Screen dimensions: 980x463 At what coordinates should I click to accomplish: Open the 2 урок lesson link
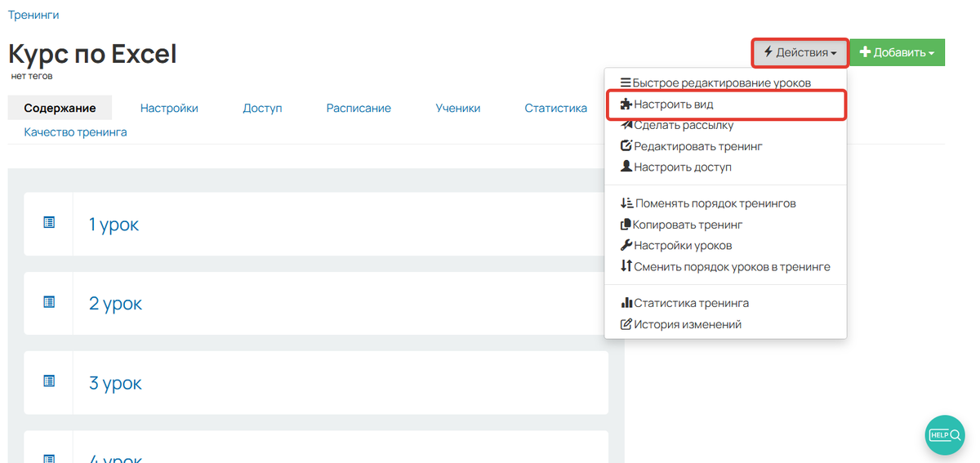click(x=115, y=303)
